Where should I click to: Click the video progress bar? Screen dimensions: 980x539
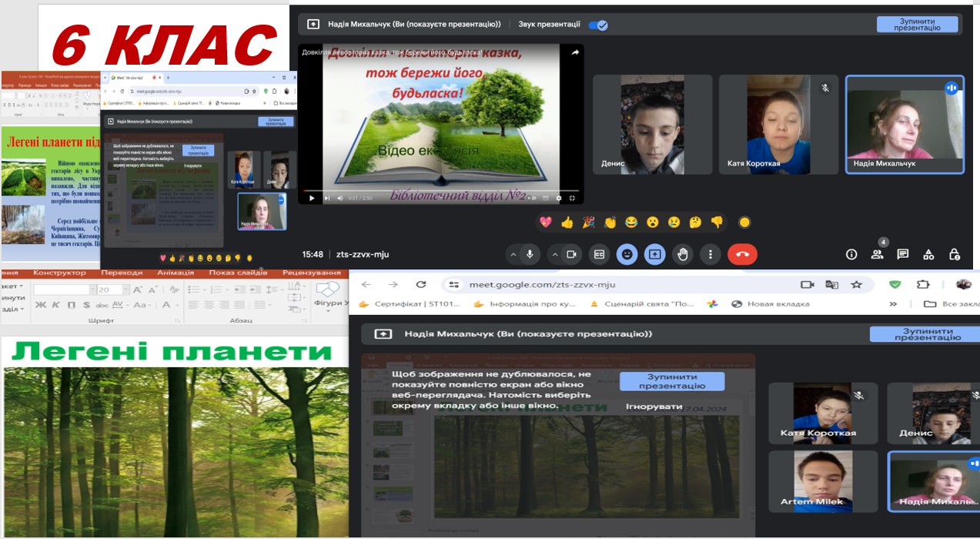click(440, 190)
